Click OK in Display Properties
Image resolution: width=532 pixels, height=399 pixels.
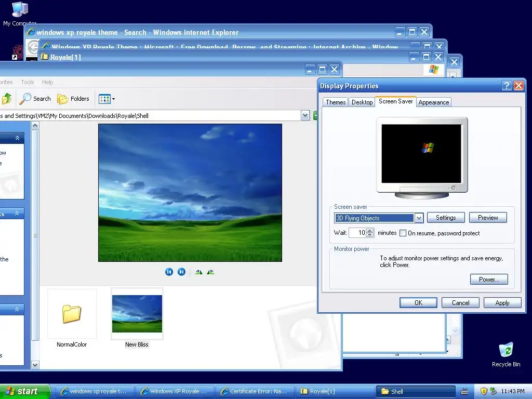[x=418, y=303]
